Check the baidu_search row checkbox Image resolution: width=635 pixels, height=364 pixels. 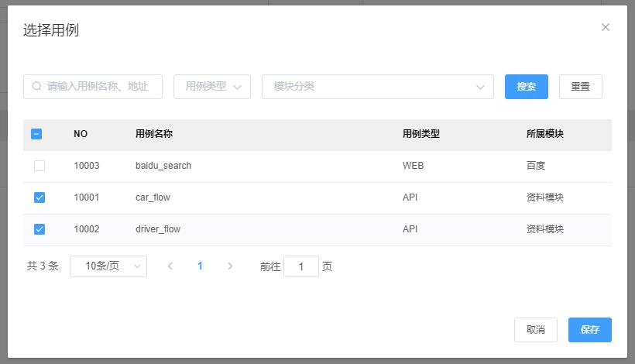[39, 166]
